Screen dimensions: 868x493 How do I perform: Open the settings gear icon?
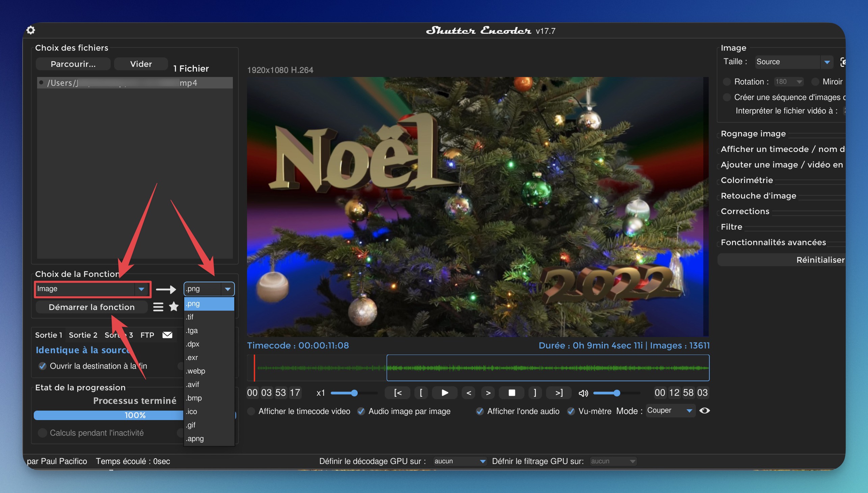[x=31, y=30]
